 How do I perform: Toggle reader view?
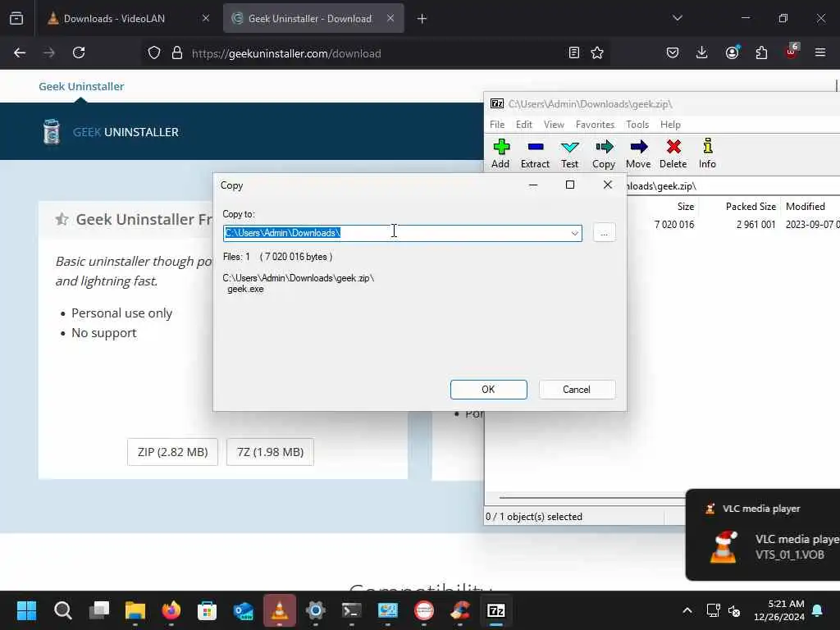573,52
